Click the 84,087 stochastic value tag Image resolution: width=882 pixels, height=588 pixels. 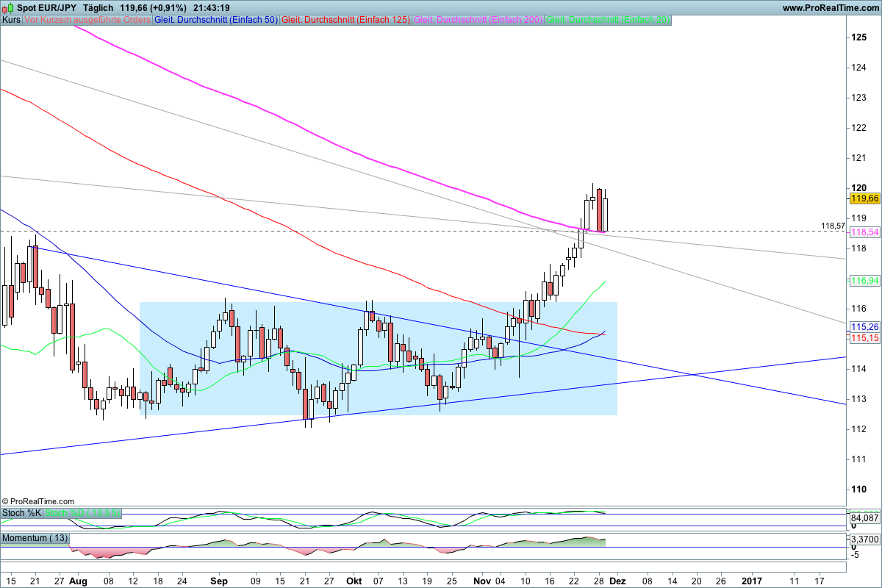coord(865,518)
